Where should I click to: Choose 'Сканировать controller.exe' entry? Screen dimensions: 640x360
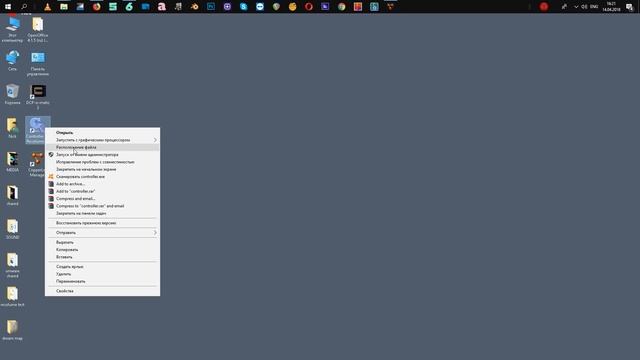click(102, 177)
